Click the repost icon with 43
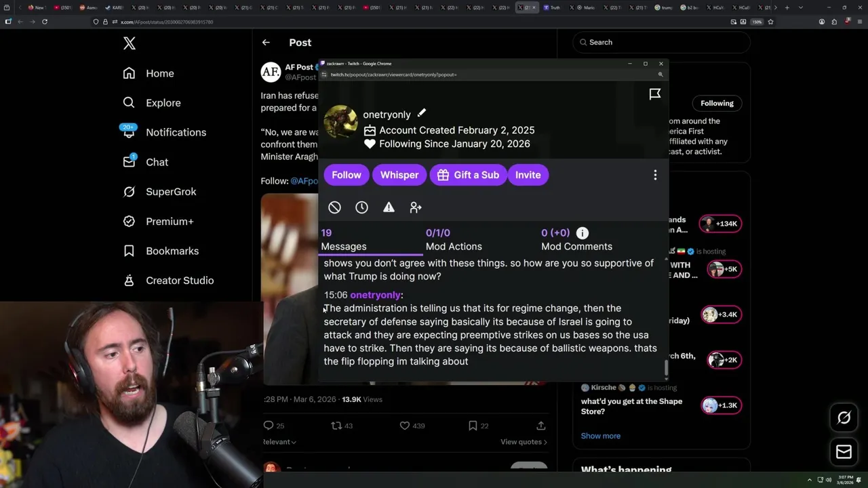The height and width of the screenshot is (488, 868). coord(336,426)
